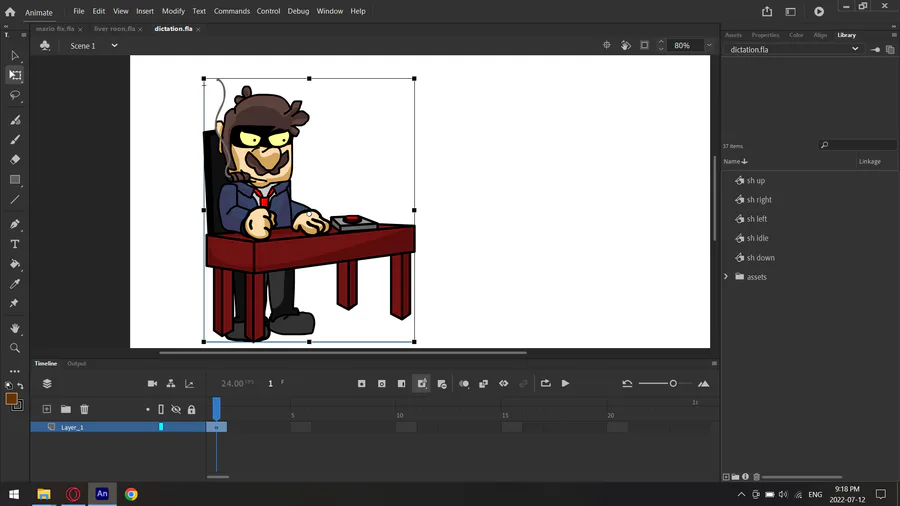This screenshot has width=900, height=506.
Task: Open the Modify menu
Action: [x=173, y=11]
